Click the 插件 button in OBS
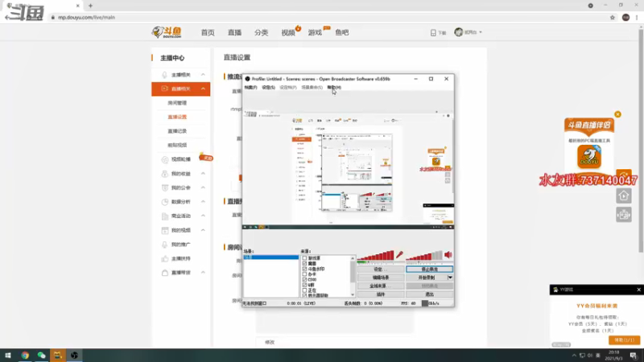The width and height of the screenshot is (644, 362). (x=381, y=294)
